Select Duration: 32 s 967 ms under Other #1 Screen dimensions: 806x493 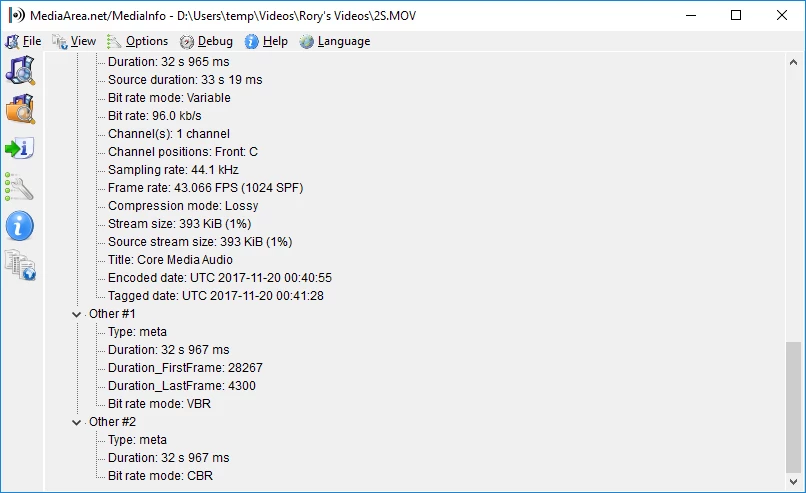[x=169, y=350]
